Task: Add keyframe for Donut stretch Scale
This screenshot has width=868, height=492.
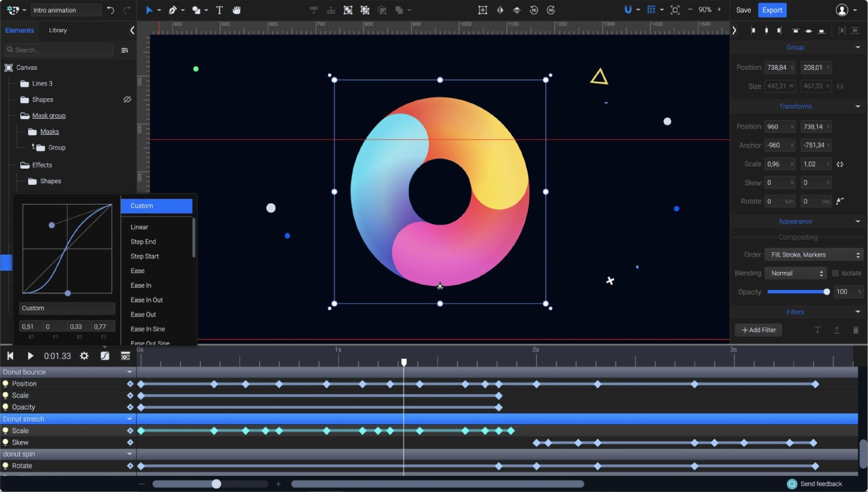Action: 130,431
